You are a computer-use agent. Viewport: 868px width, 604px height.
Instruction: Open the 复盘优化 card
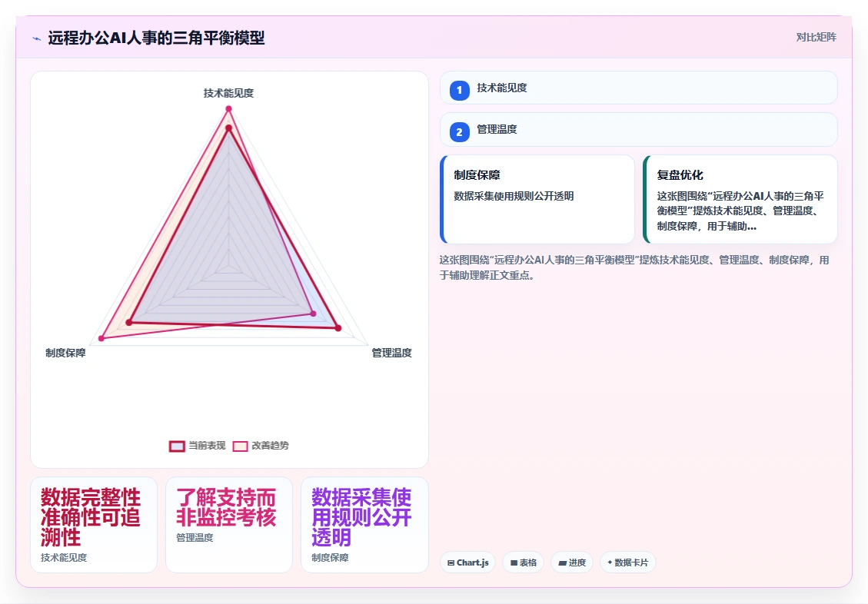[740, 199]
